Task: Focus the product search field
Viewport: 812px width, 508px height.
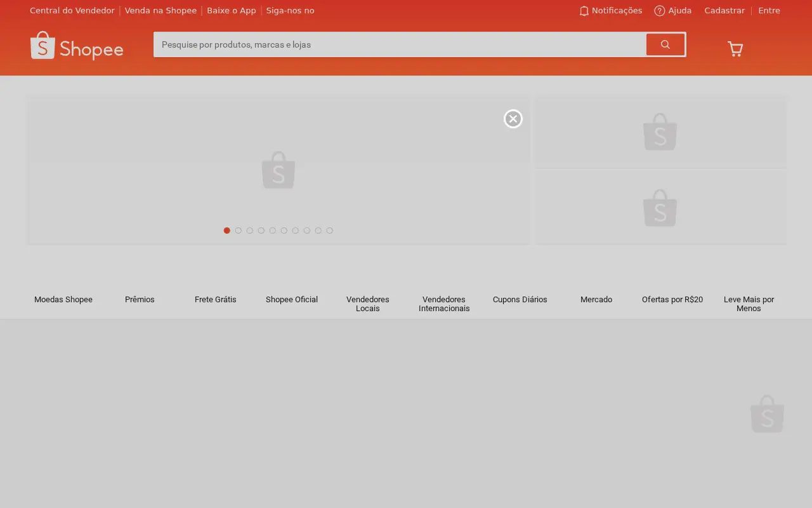Action: (x=400, y=44)
